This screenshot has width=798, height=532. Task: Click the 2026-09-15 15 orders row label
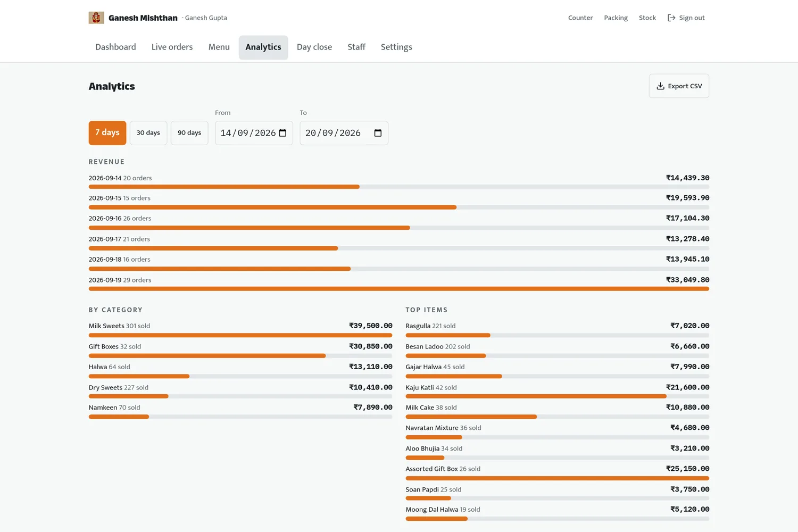tap(120, 198)
